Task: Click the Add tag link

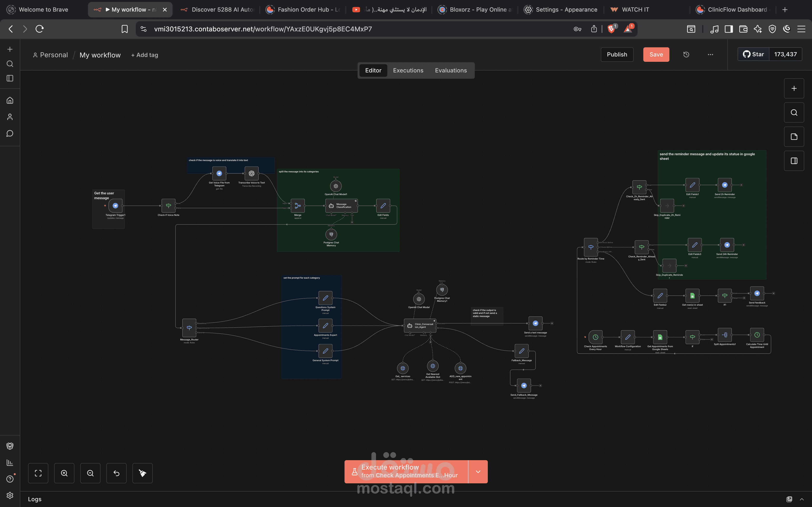Action: [145, 55]
